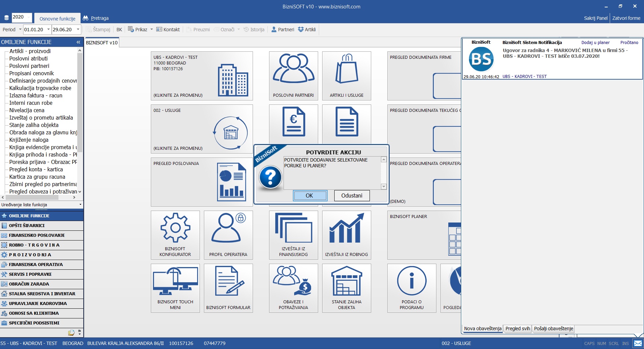The width and height of the screenshot is (644, 349).
Task: Expand Uređivanje liste funkcija dropdown
Action: 80,205
